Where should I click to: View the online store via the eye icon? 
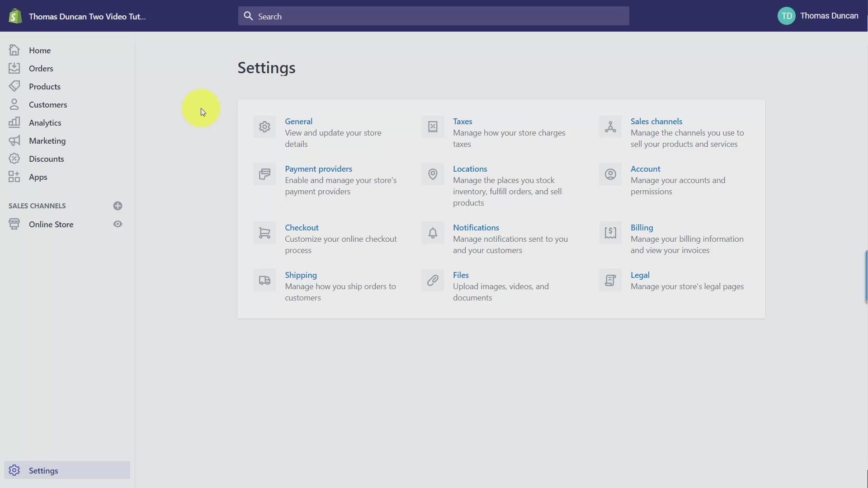(118, 224)
